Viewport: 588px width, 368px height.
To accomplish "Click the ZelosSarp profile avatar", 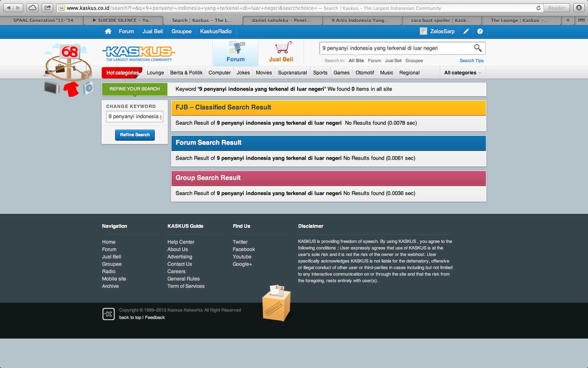I will (423, 31).
